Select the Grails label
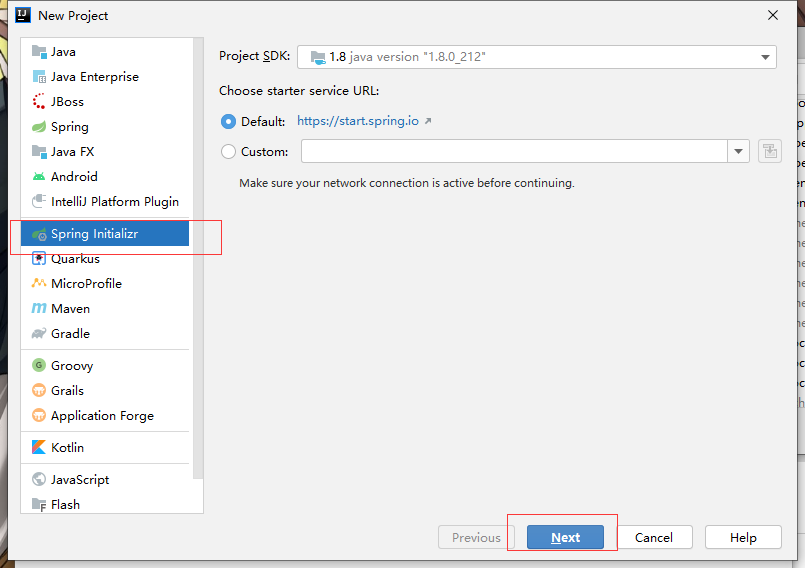 point(67,390)
